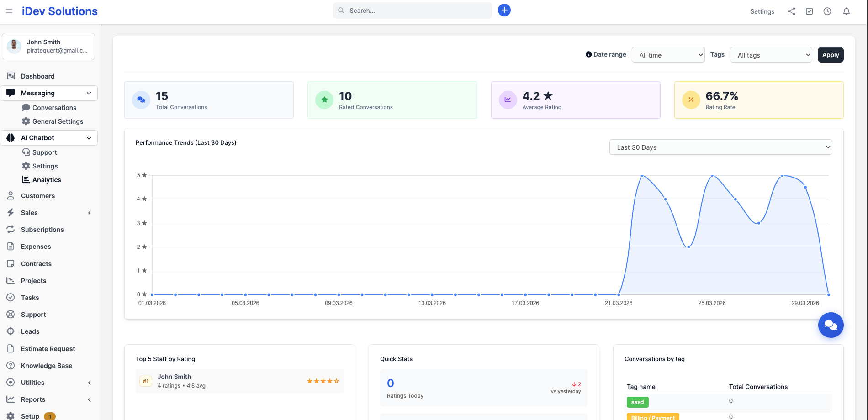The image size is (868, 420).
Task: Select the John Smith #1 staff row
Action: [x=239, y=381]
